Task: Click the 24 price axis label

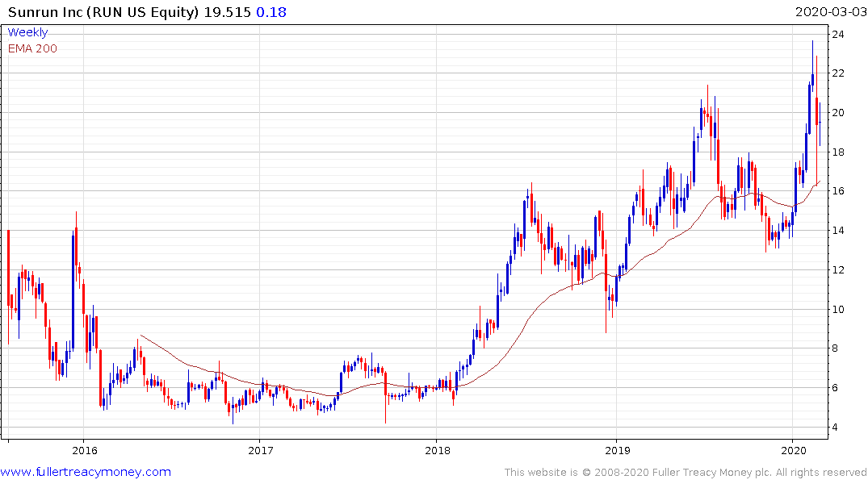Action: click(x=838, y=35)
